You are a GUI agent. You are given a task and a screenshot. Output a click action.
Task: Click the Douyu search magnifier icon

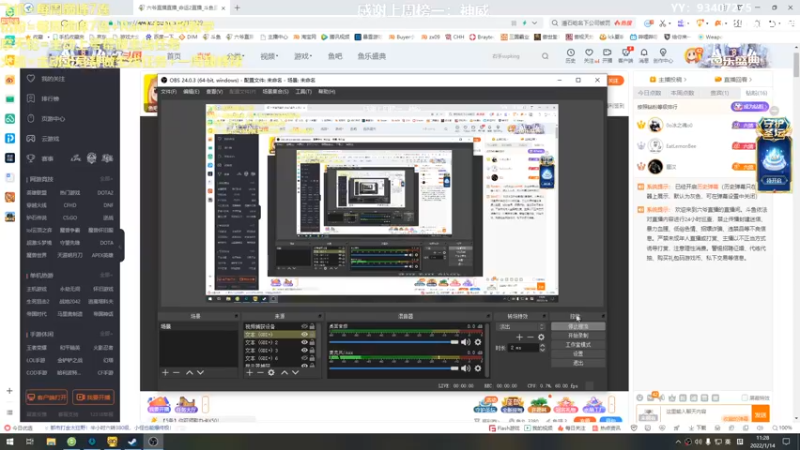point(545,56)
